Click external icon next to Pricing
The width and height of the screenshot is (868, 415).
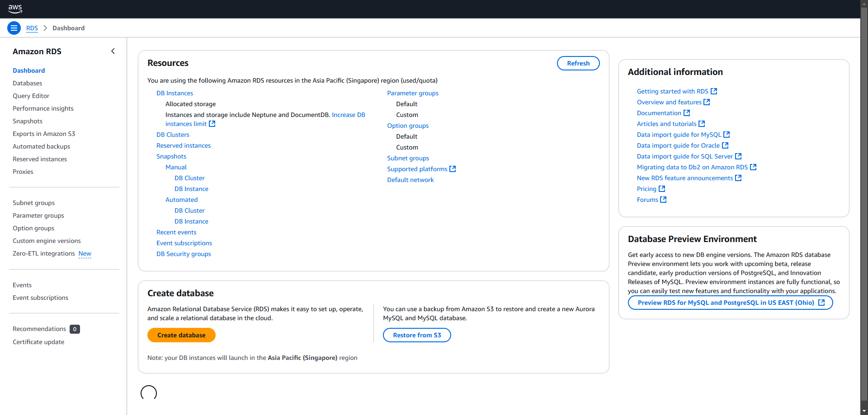[x=662, y=189]
